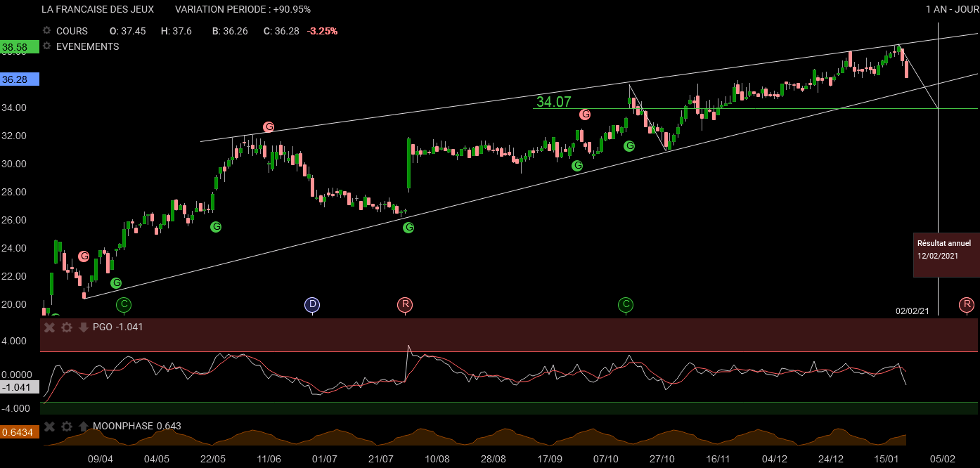980x468 pixels.
Task: Click the '10/08' date on the time axis
Action: [437, 459]
